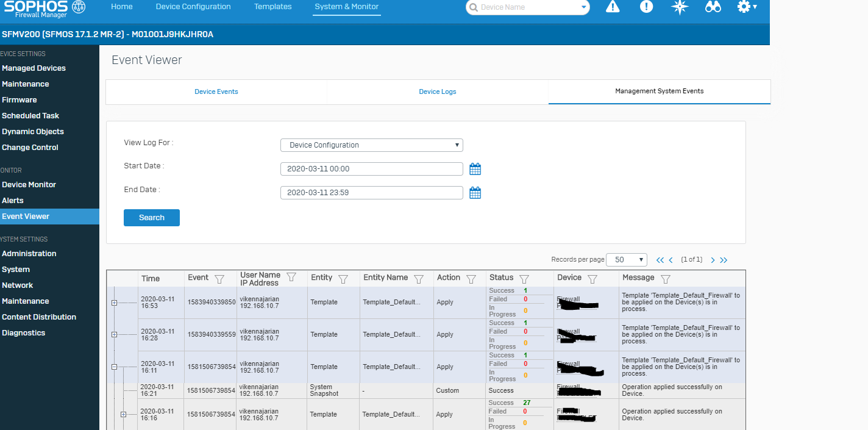Go to previous page of records
This screenshot has width=868, height=430.
671,260
